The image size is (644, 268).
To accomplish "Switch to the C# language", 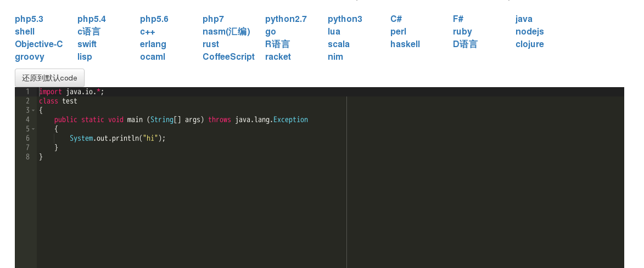I will pos(396,19).
